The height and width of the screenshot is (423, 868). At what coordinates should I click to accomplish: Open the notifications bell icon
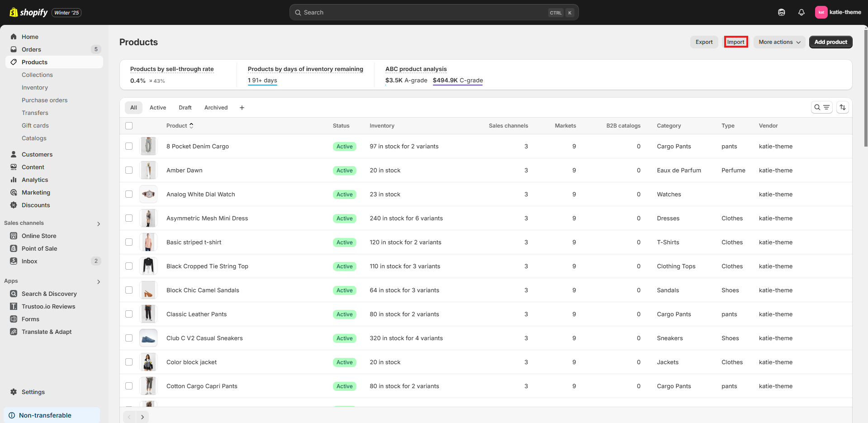(801, 13)
